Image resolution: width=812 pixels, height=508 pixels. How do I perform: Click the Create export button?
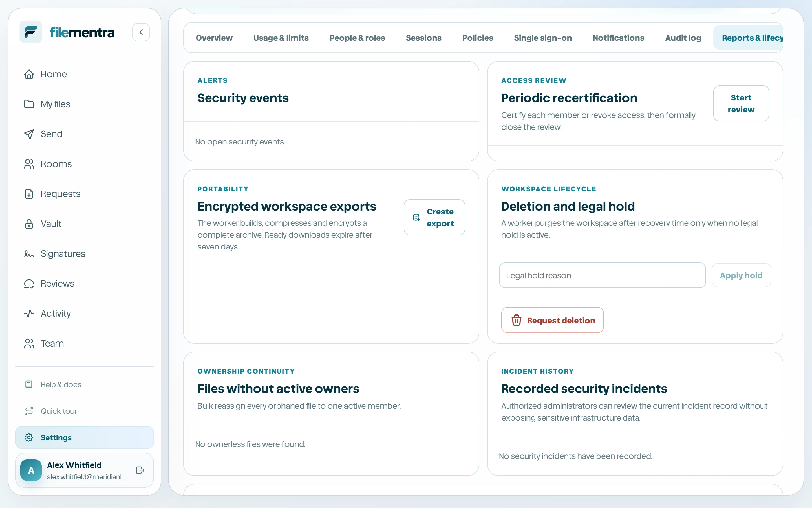[x=434, y=217]
